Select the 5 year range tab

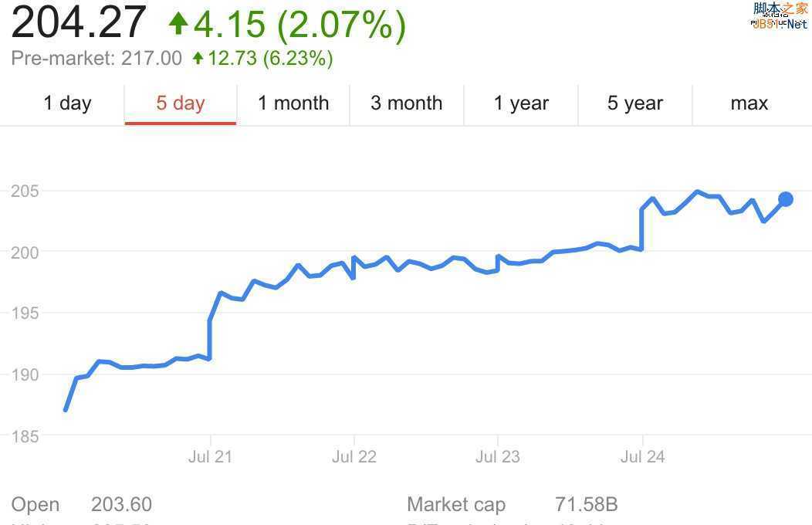(x=635, y=103)
